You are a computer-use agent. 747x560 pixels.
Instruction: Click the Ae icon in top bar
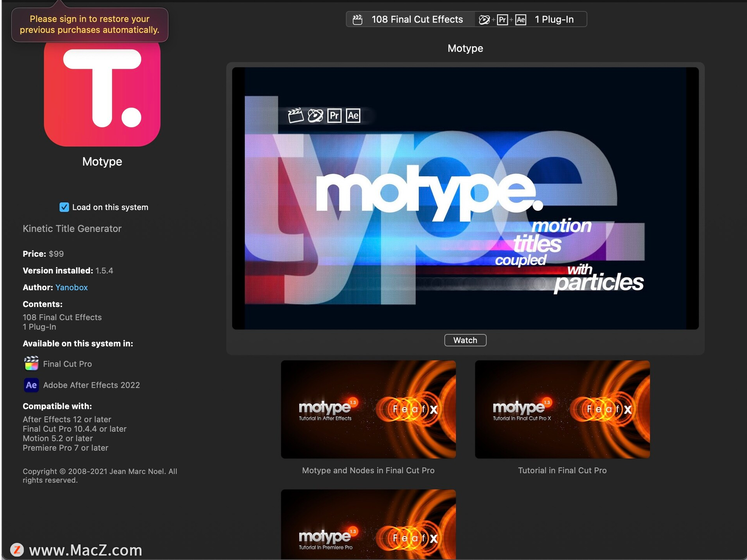521,19
